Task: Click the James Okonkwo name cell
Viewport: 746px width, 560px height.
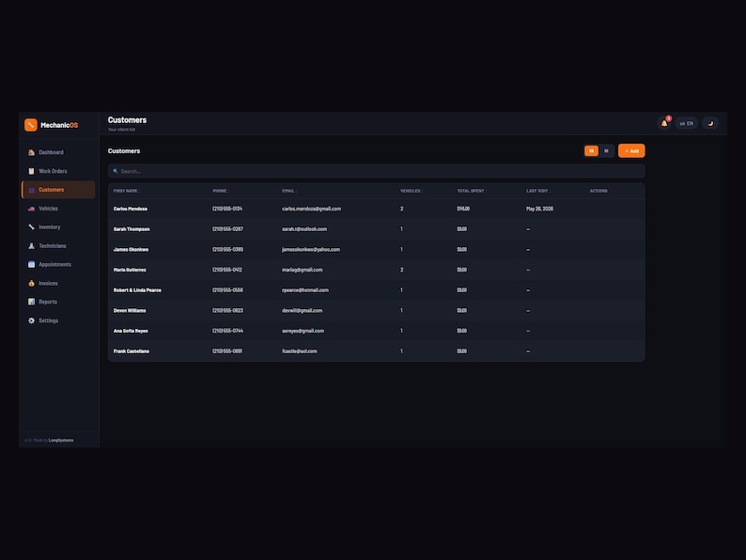Action: [131, 249]
